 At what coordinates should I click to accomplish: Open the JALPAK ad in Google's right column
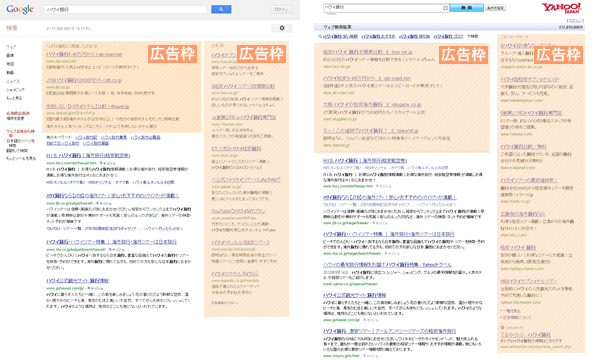(x=246, y=180)
